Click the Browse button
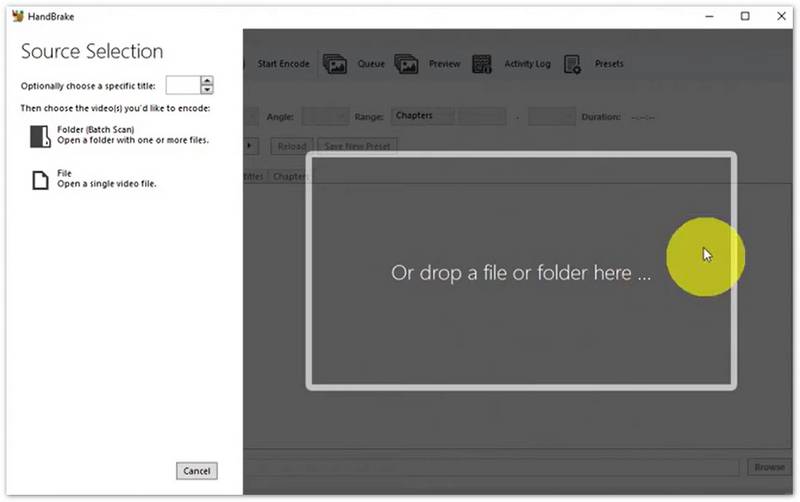The image size is (800, 502). coord(769,467)
